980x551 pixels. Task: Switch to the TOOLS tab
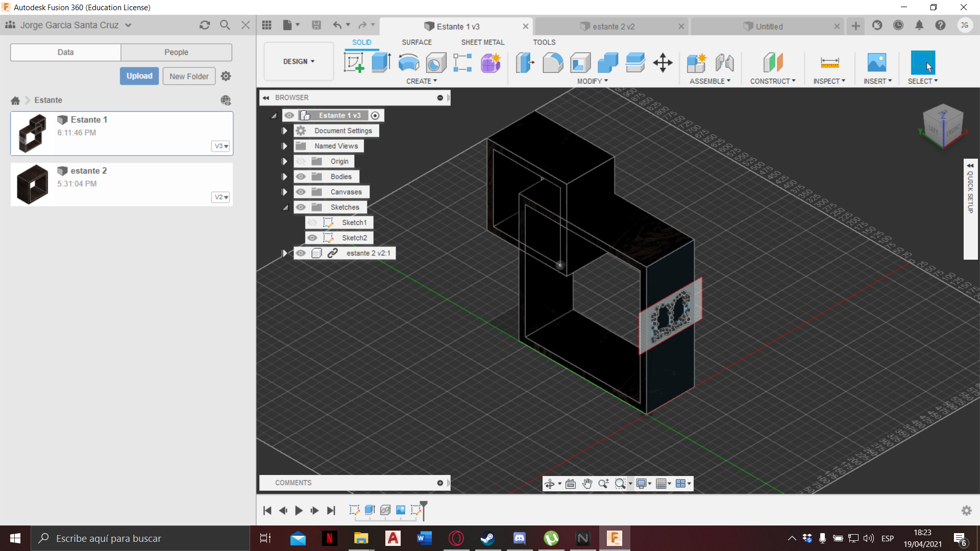coord(544,42)
